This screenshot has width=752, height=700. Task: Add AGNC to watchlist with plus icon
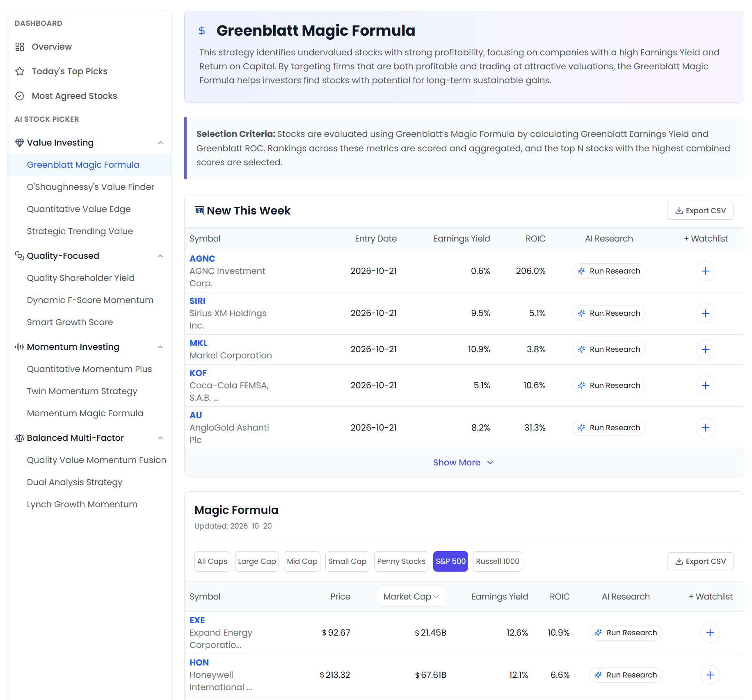click(706, 271)
